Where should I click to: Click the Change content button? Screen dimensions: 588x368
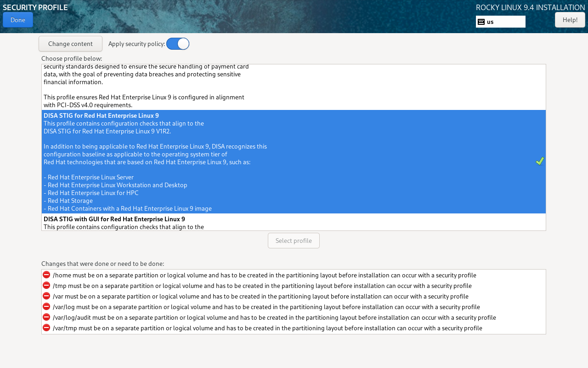(x=70, y=44)
